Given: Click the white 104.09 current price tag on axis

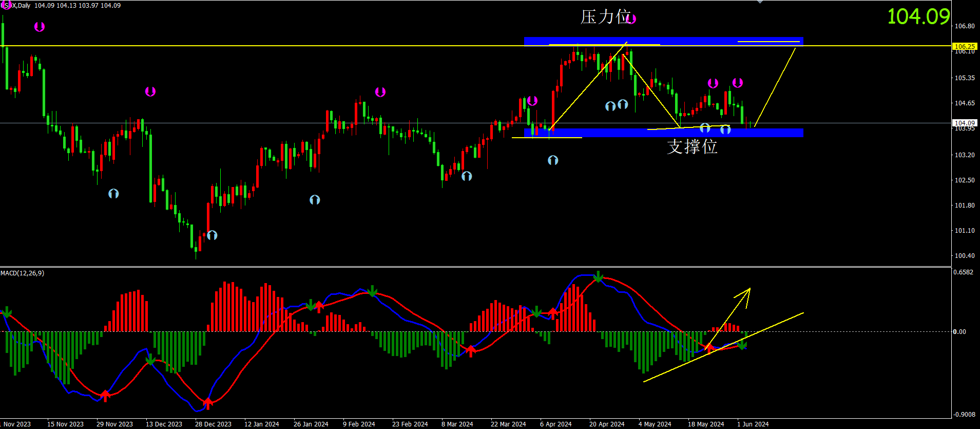Looking at the screenshot, I should point(964,123).
